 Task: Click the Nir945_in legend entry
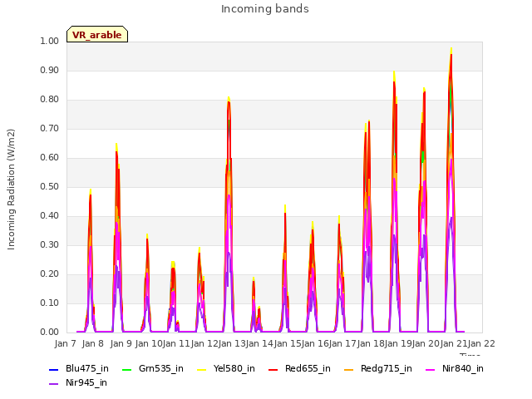(78, 382)
